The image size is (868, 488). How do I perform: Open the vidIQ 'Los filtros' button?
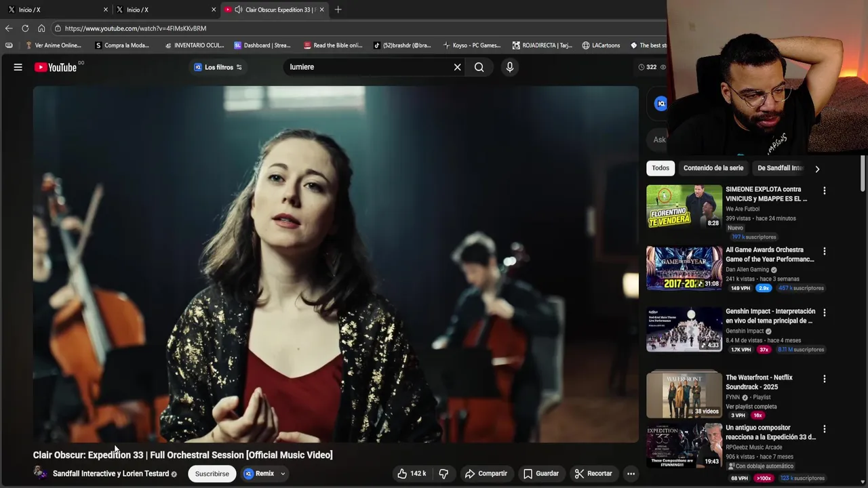(218, 67)
